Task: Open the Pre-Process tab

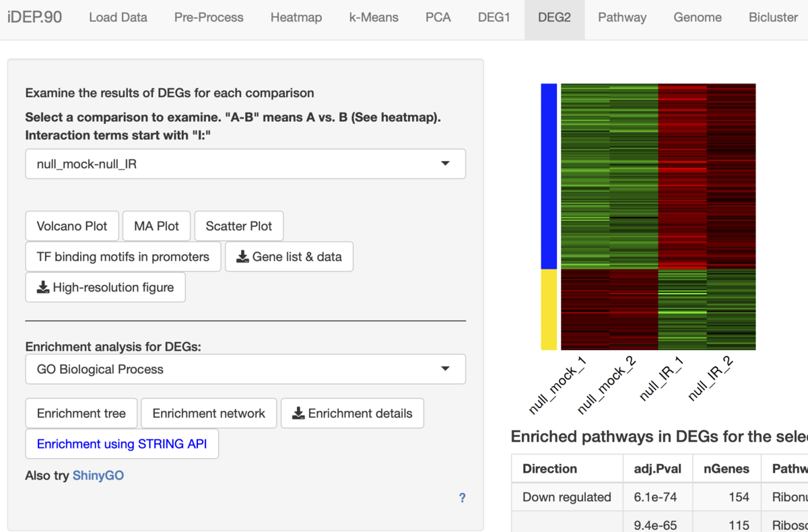Action: [209, 18]
